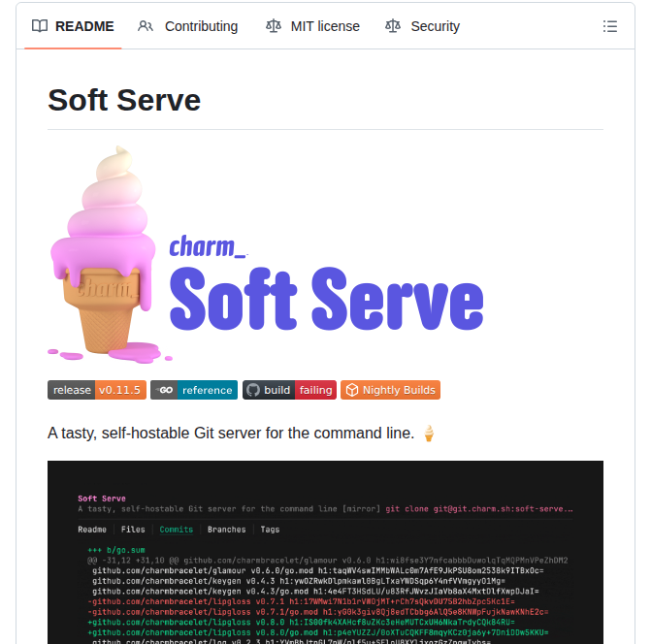The height and width of the screenshot is (644, 651).
Task: Open the README tab
Action: [x=73, y=26]
